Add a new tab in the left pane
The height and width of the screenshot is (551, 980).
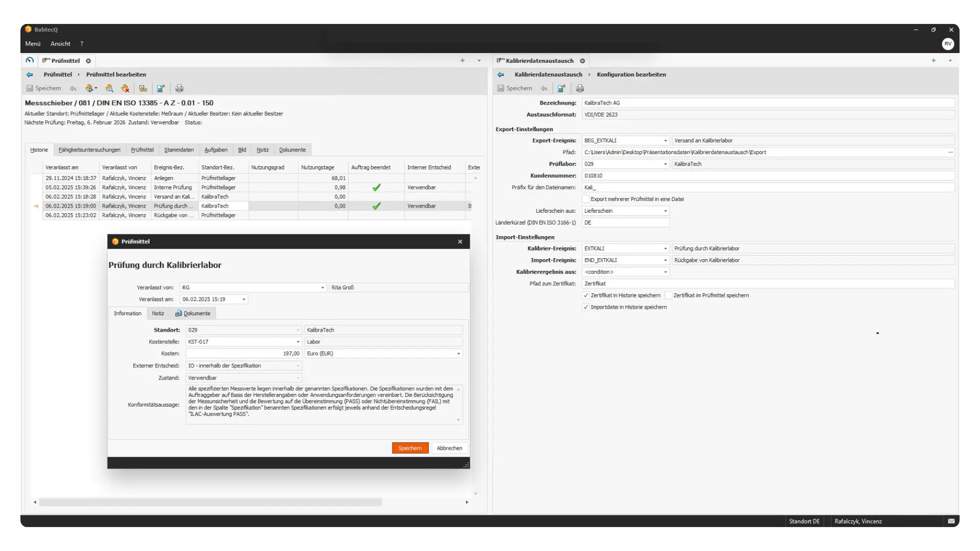[x=462, y=60]
